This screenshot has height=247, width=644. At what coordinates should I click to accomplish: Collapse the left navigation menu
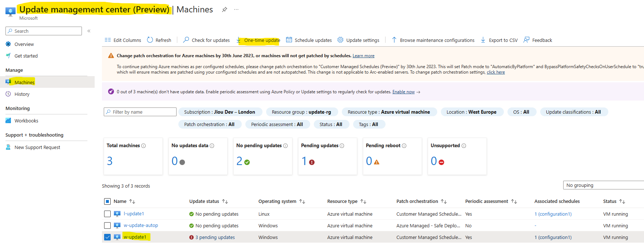(89, 31)
